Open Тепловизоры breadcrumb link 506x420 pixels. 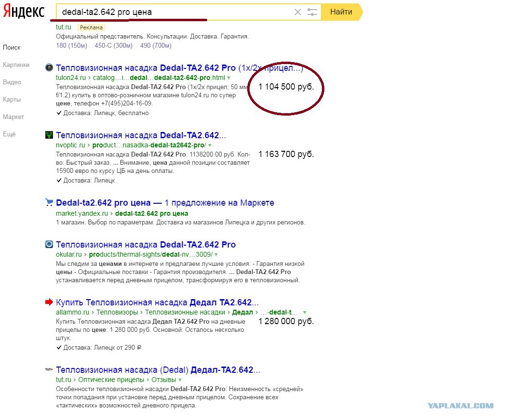point(117,312)
